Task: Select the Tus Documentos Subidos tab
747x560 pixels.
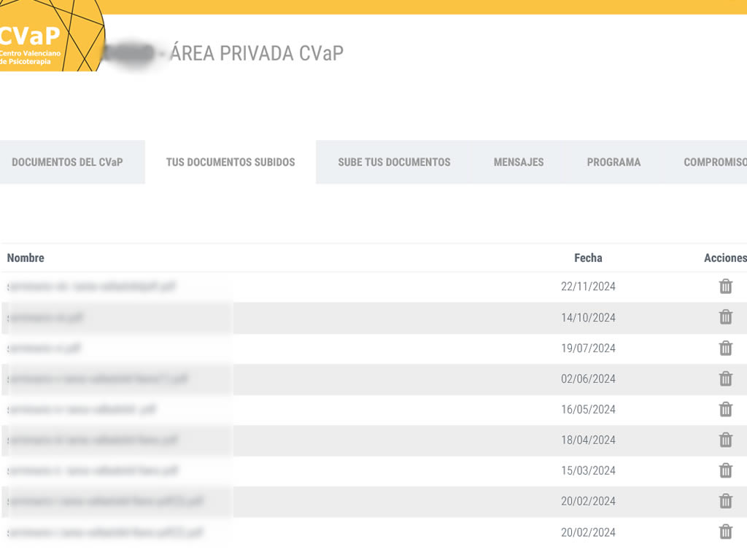Action: point(231,162)
